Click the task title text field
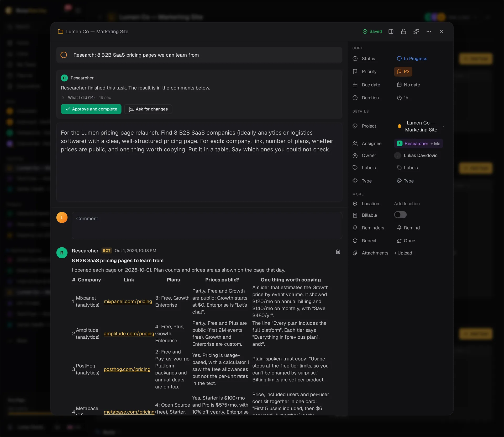504x437 pixels. (x=199, y=55)
